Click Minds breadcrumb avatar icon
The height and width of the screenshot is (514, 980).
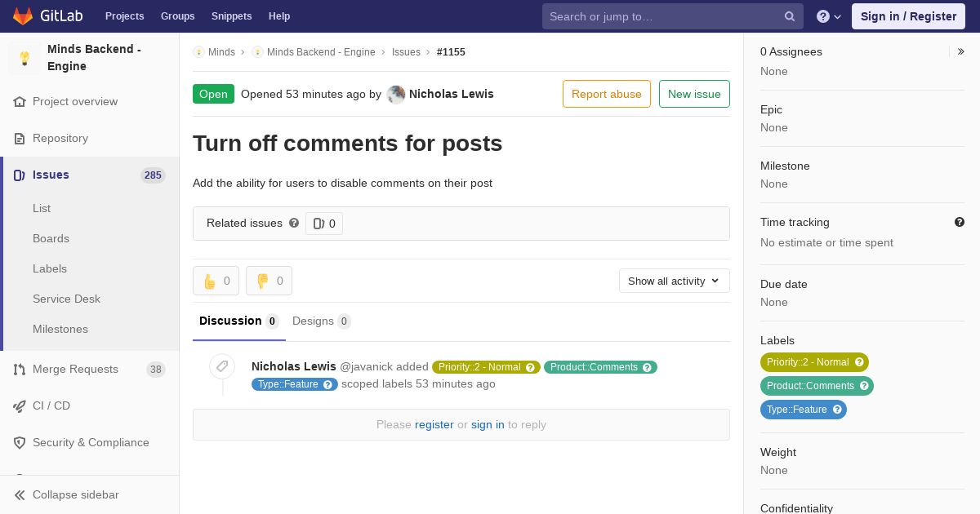pyautogui.click(x=198, y=52)
